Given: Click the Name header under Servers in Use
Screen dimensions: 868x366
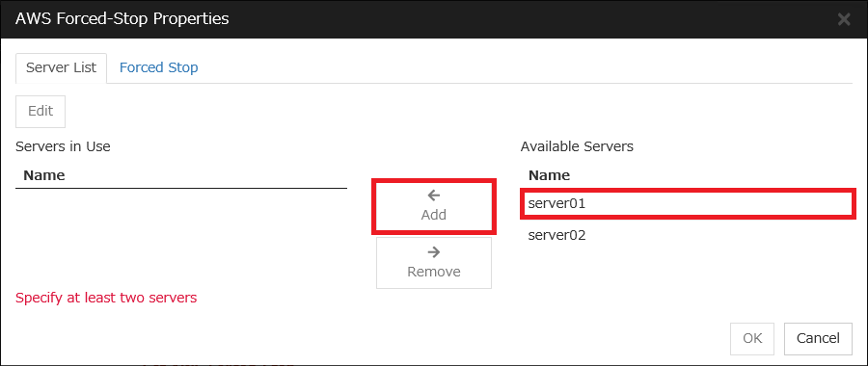Looking at the screenshot, I should pos(44,176).
